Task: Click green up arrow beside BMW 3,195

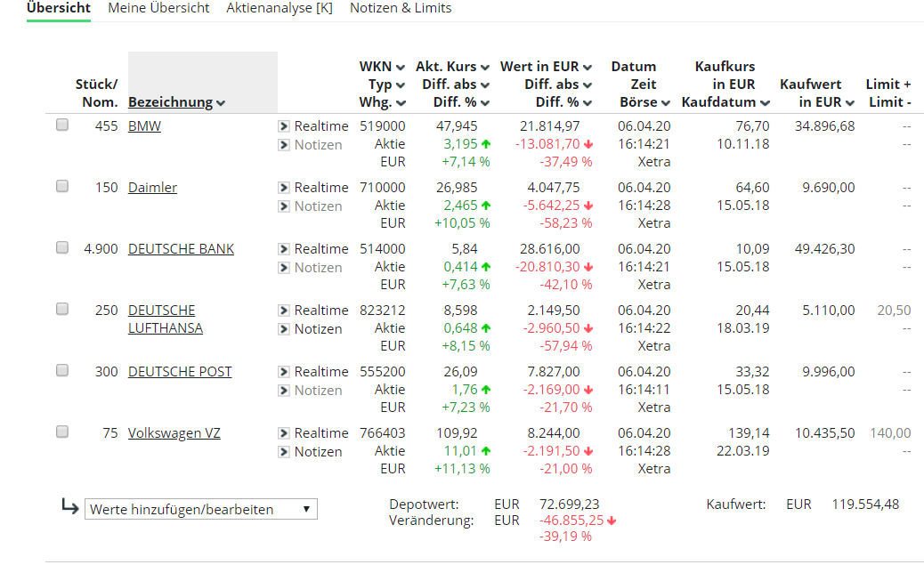Action: (485, 144)
